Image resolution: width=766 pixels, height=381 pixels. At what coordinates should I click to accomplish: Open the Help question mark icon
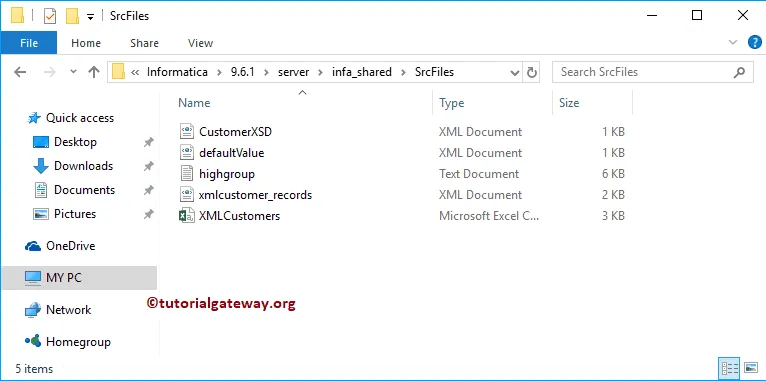pyautogui.click(x=755, y=42)
